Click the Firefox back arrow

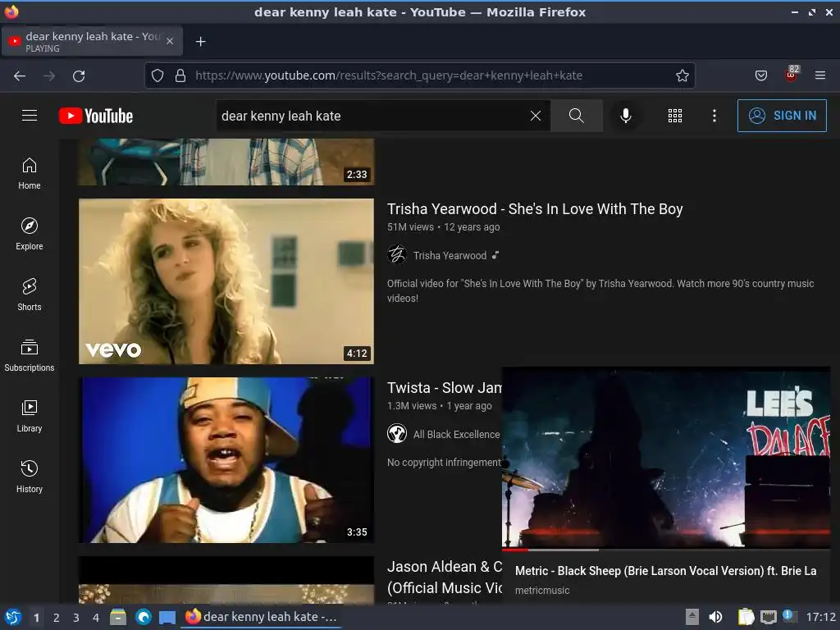20,75
